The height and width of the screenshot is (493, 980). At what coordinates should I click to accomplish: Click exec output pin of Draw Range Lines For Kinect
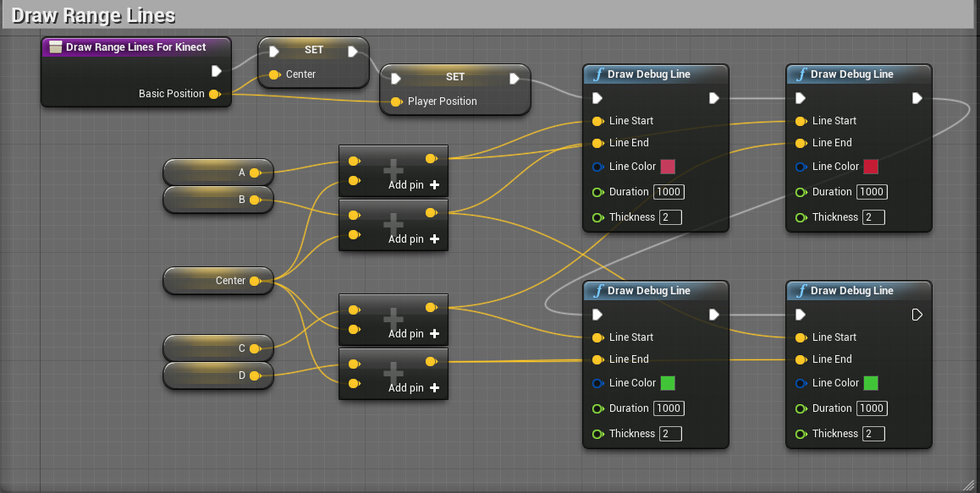pyautogui.click(x=217, y=70)
